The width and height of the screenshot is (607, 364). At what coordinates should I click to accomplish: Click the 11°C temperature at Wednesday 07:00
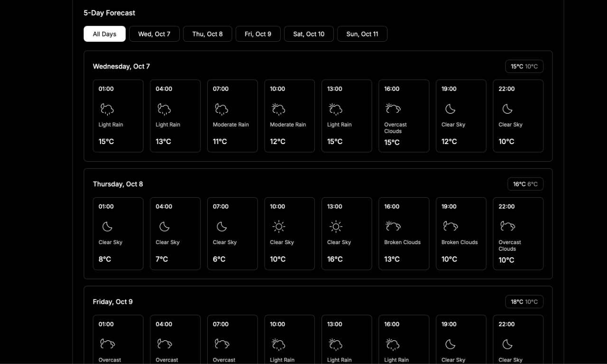tap(220, 142)
